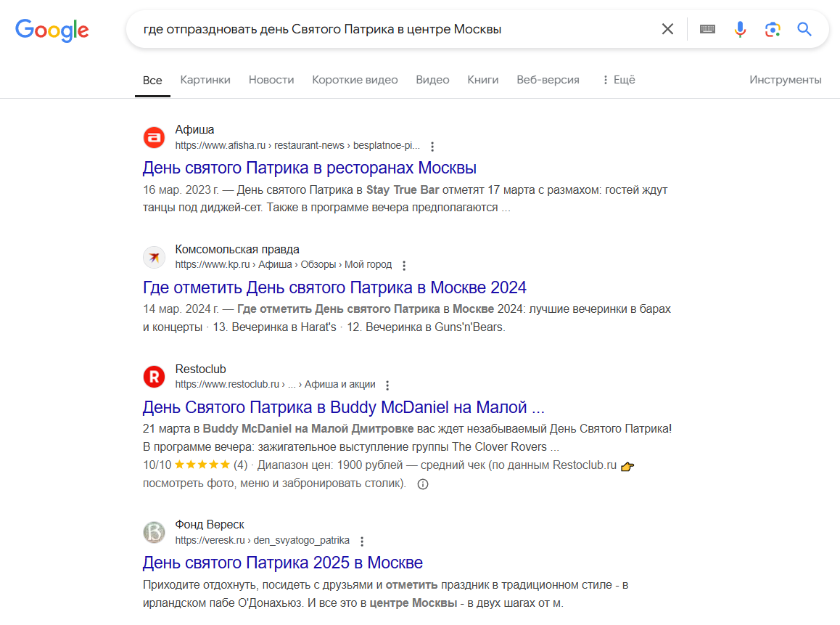Screen dimensions: 840x625
Task: Click the Комсомольская правда favicon
Action: 154,257
